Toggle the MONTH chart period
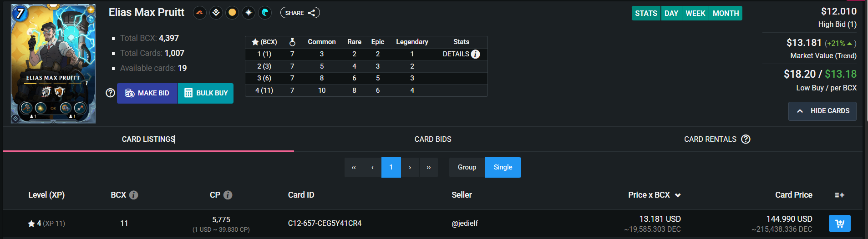 [726, 13]
